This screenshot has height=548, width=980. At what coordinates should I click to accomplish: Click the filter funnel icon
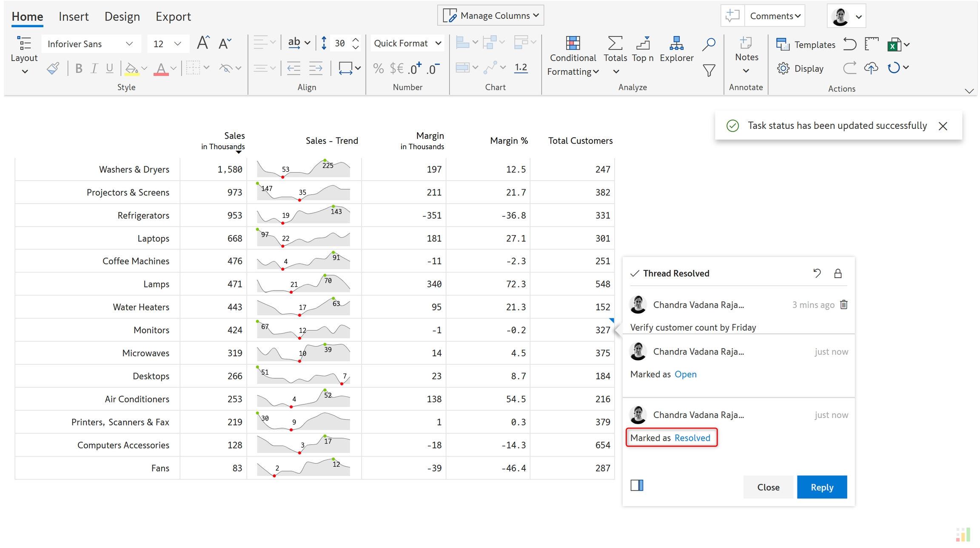point(709,70)
